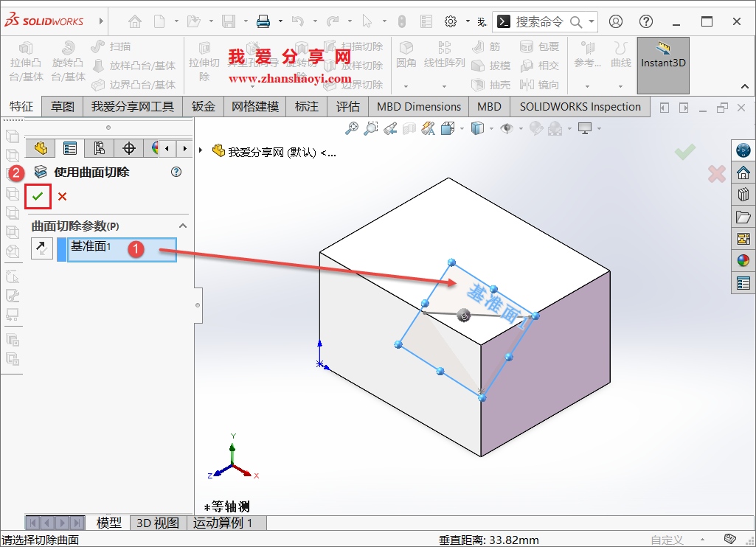Cancel the surface cut with red X icon
Image resolution: width=756 pixels, height=547 pixels.
[63, 195]
